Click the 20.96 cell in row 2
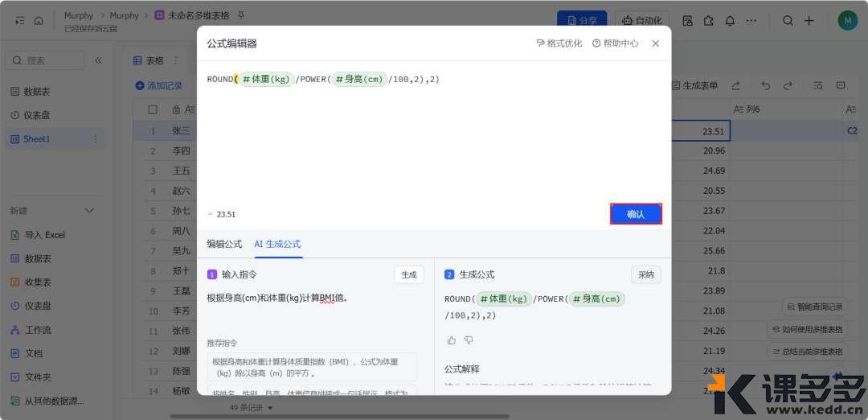This screenshot has width=868, height=420. (x=701, y=150)
